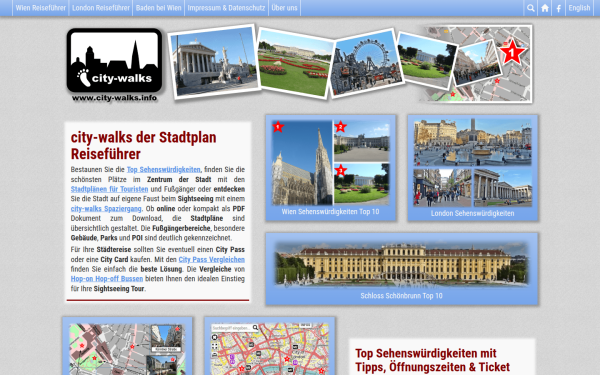This screenshot has height=375, width=600.
Task: Switch the language to English
Action: (x=579, y=8)
